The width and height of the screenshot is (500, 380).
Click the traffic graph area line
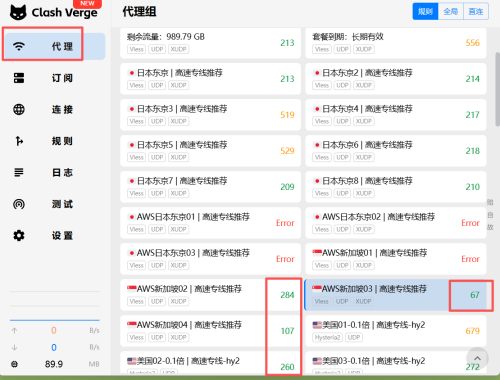pos(55,320)
